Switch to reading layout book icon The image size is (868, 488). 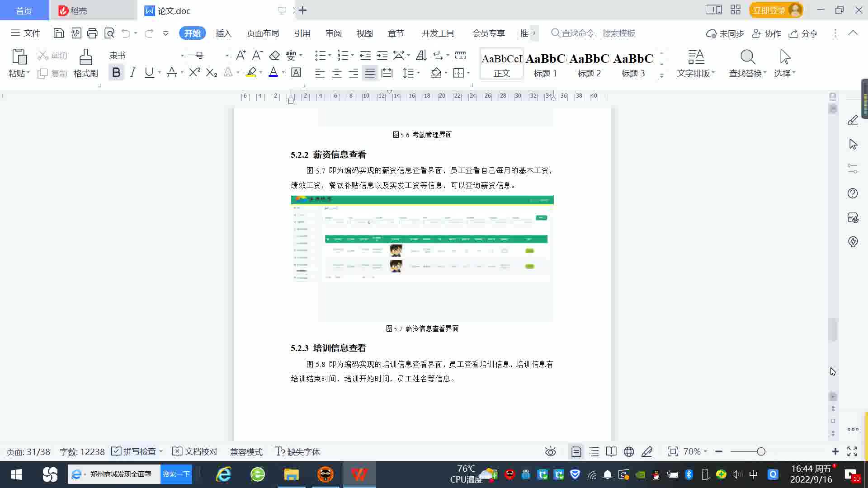(611, 451)
